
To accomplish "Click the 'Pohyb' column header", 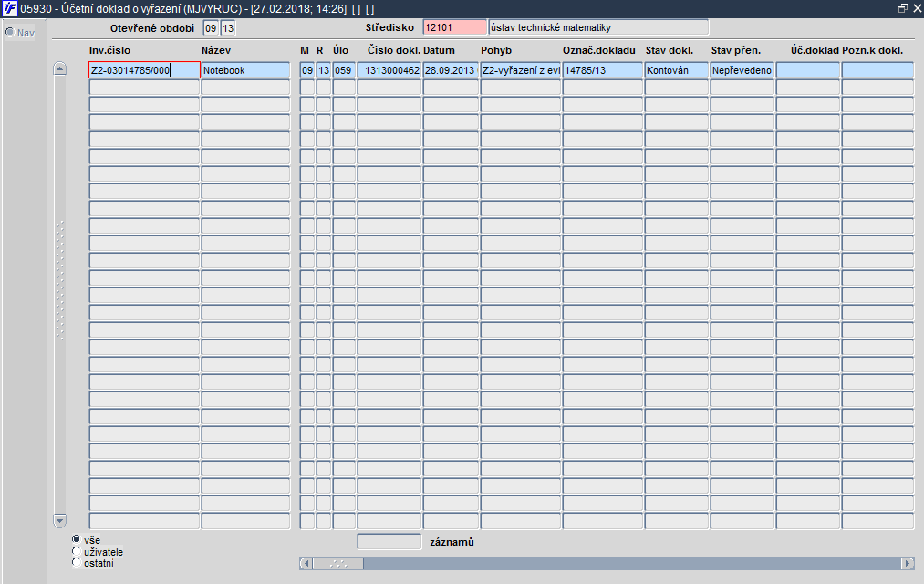I will coord(496,50).
